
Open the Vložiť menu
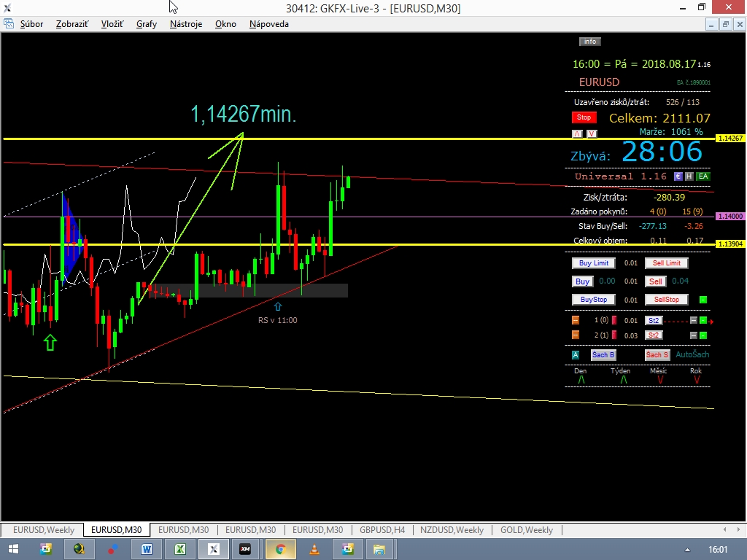pos(112,24)
